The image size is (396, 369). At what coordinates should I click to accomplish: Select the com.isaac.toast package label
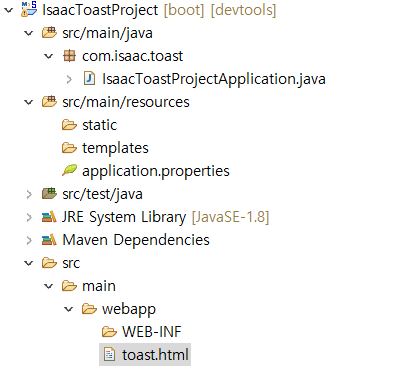point(133,56)
